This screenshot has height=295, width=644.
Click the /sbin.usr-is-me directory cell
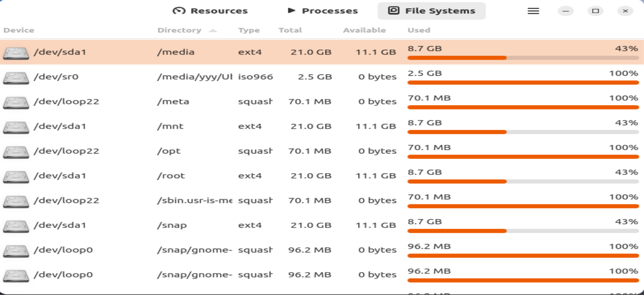(x=195, y=201)
